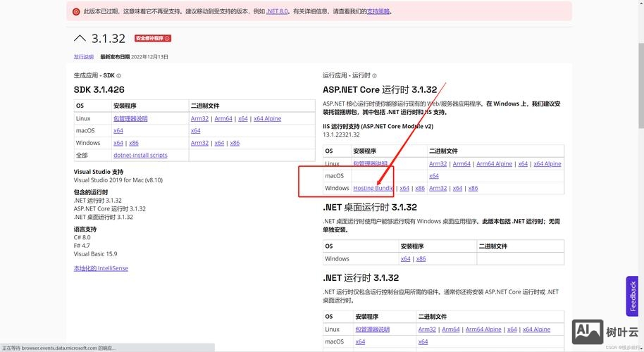This screenshot has width=644, height=352.
Task: Click the ASP.NET Core 运行时 3.1.32 heading
Action: [380, 90]
